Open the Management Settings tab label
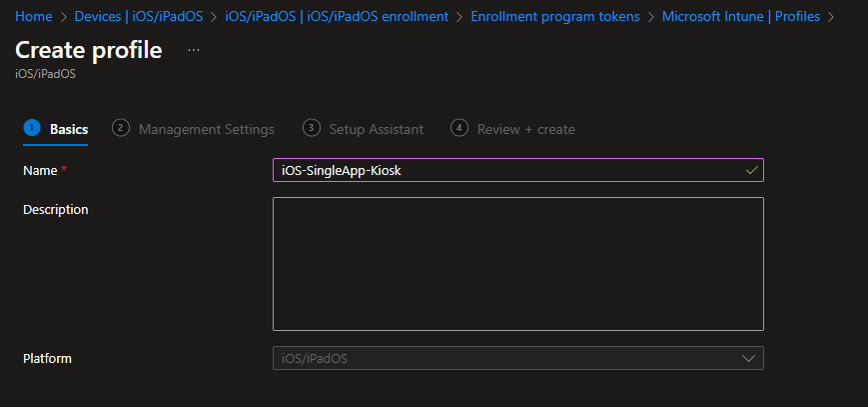This screenshot has height=407, width=868. [206, 129]
